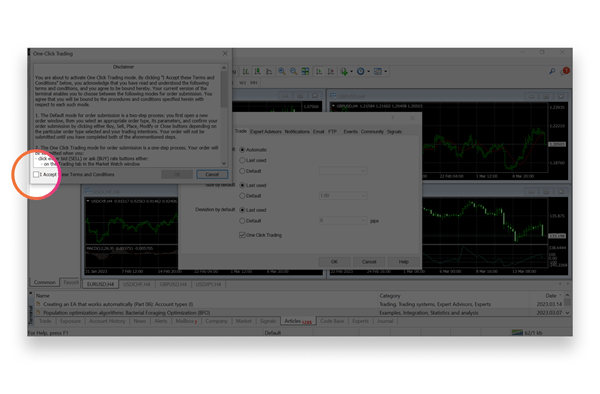Select the Automatic radio button in Options

click(x=242, y=150)
